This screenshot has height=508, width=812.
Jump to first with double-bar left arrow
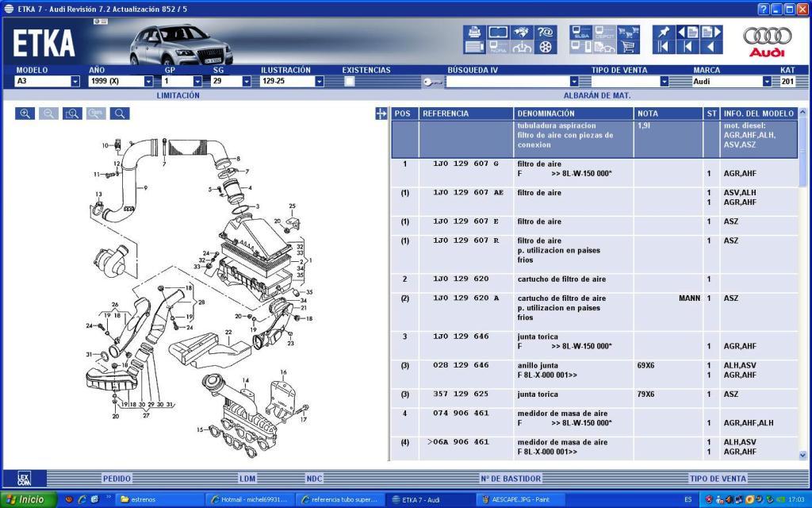pos(664,47)
